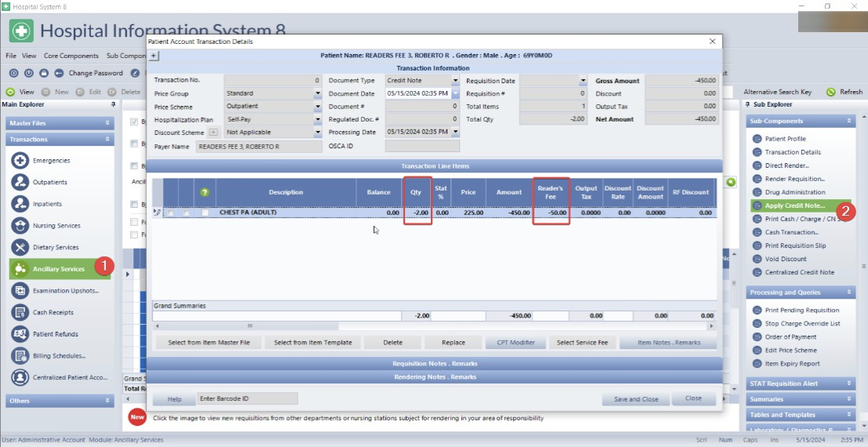Open the Emergencies module icon
The height and width of the screenshot is (447, 868).
20,161
